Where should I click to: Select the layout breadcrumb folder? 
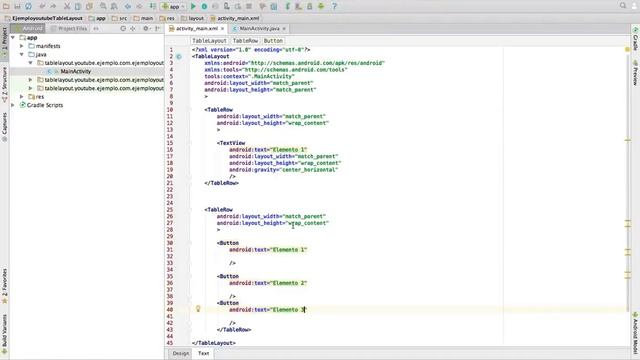pos(192,18)
